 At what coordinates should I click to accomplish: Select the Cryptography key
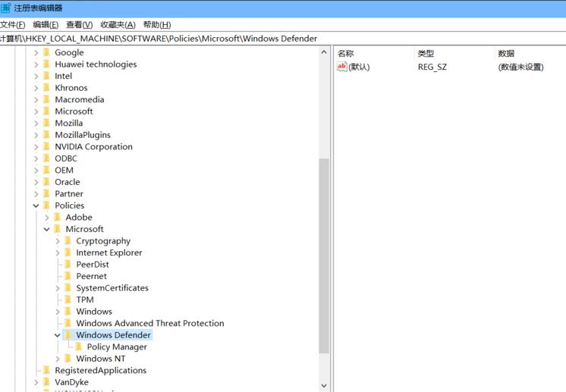pyautogui.click(x=103, y=241)
